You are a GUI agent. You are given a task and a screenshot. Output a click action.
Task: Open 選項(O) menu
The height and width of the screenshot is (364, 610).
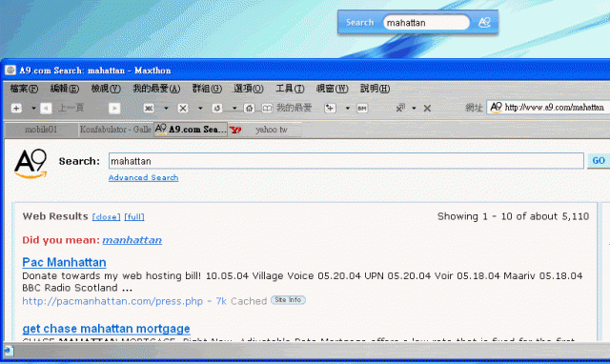tap(248, 89)
